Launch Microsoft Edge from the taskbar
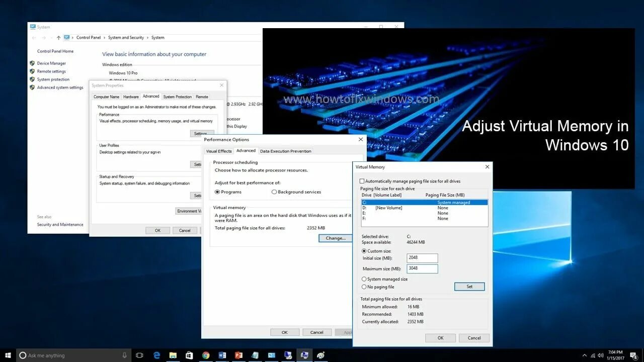Viewport: 644px width, 362px height. coord(157,355)
